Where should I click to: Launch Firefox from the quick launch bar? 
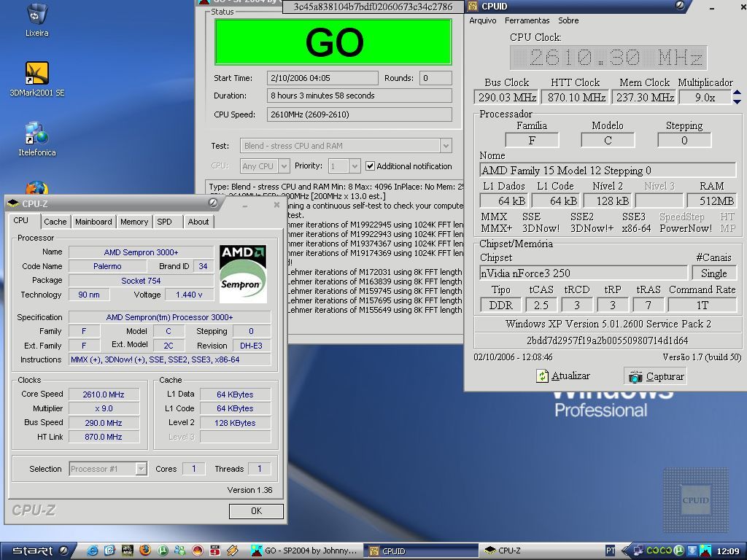145,551
